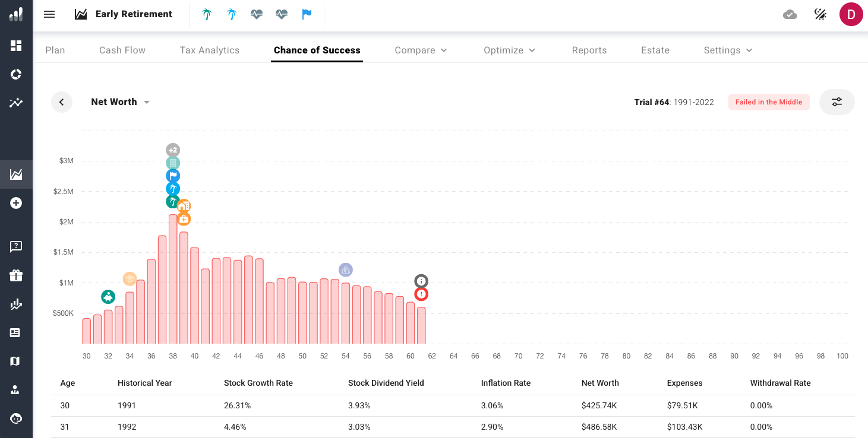The width and height of the screenshot is (868, 438).
Task: Open chart filter settings sliders button
Action: click(837, 102)
